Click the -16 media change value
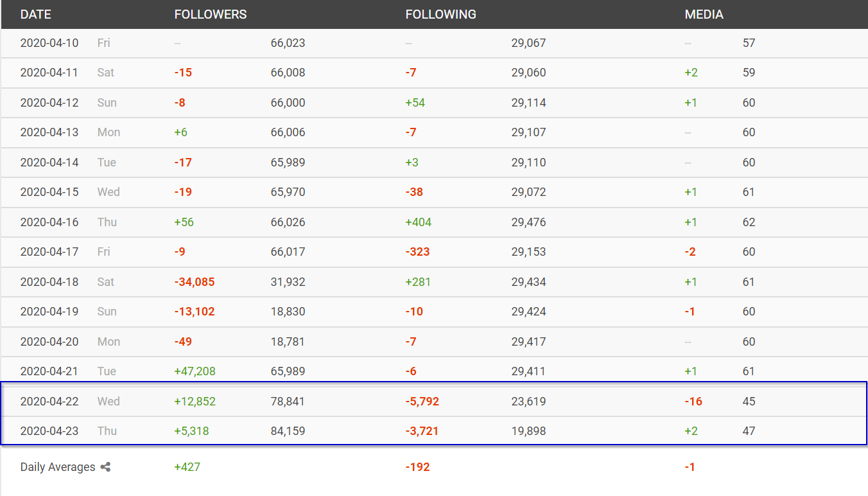Viewport: 868px width, 496px height. tap(694, 402)
